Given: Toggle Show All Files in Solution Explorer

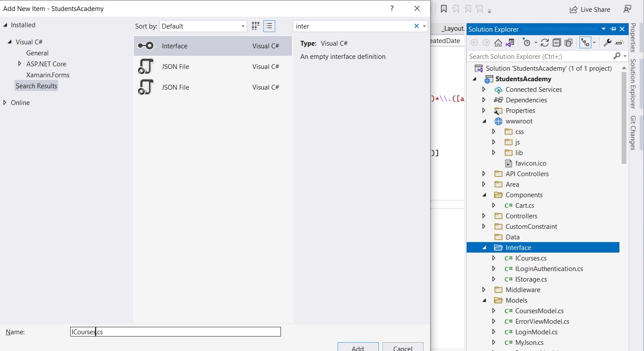Looking at the screenshot, I should [568, 43].
